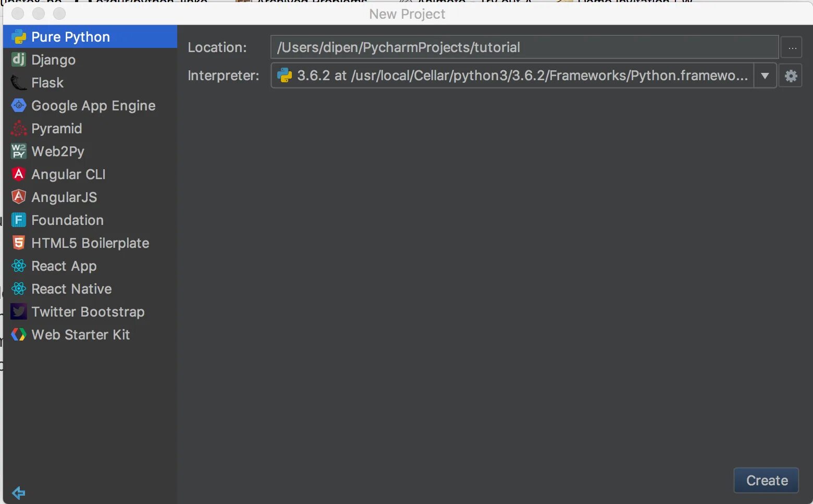Click the AngularJS shield icon
813x504 pixels.
[x=19, y=197]
